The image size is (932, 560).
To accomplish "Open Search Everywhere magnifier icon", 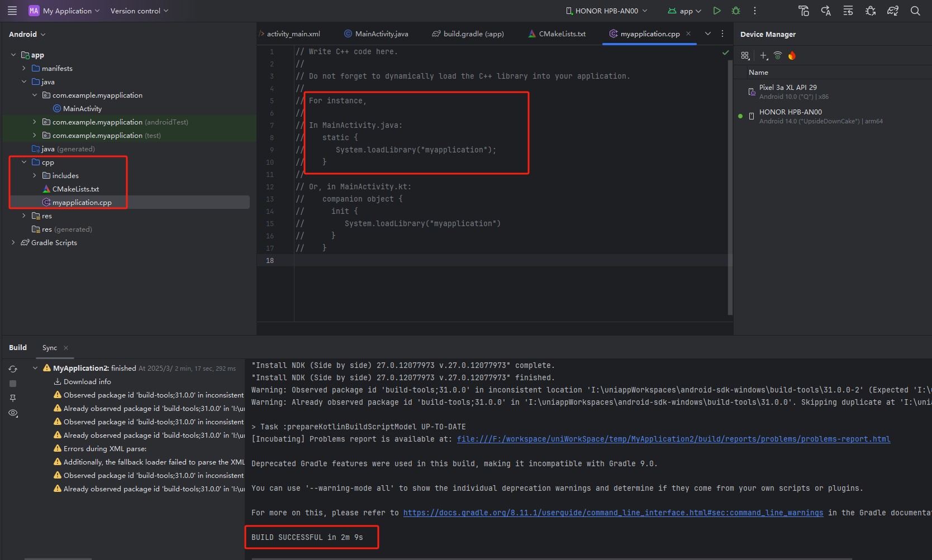I will (x=915, y=11).
